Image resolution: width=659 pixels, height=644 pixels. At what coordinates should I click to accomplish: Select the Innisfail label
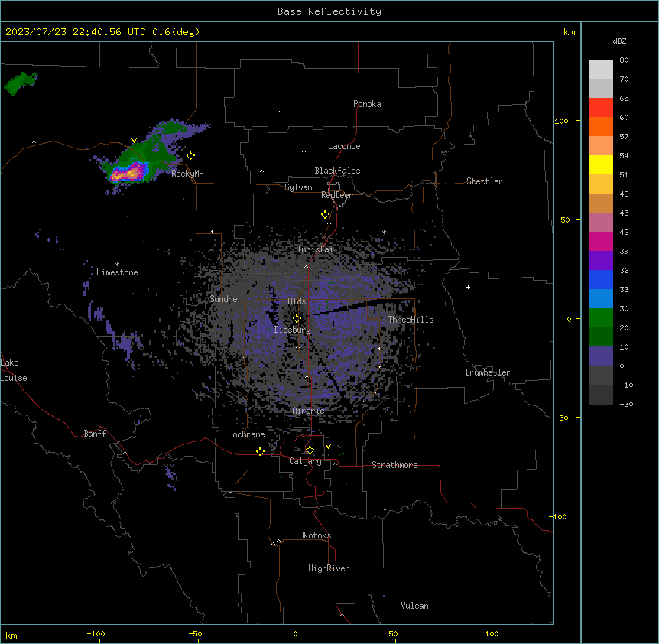[317, 249]
